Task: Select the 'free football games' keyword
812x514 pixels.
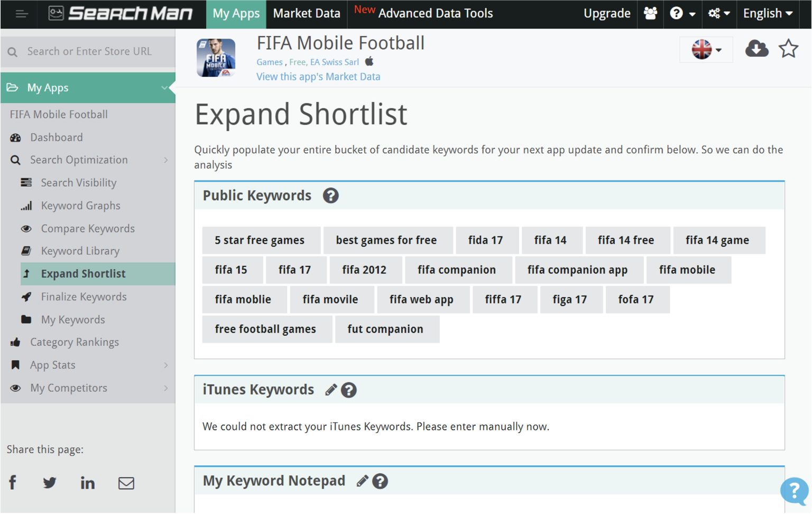Action: pyautogui.click(x=267, y=329)
